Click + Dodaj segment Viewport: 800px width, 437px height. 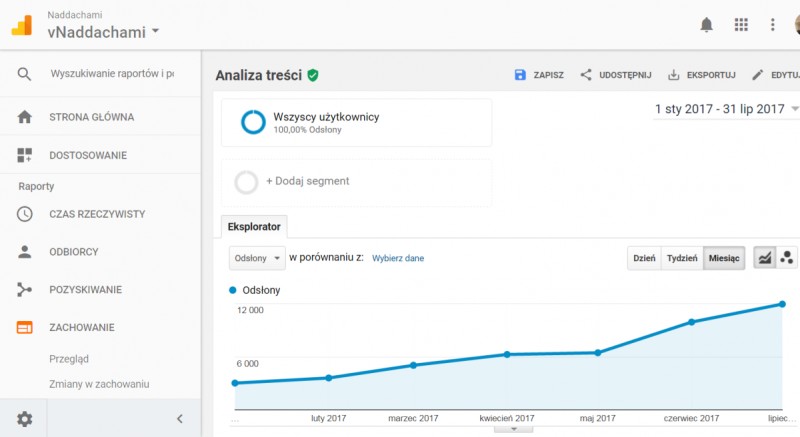click(307, 181)
